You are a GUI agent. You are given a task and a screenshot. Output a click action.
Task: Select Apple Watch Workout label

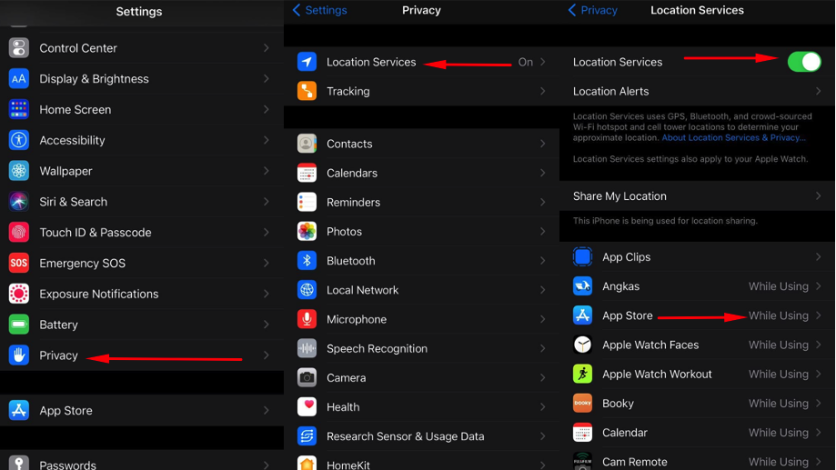[657, 374]
